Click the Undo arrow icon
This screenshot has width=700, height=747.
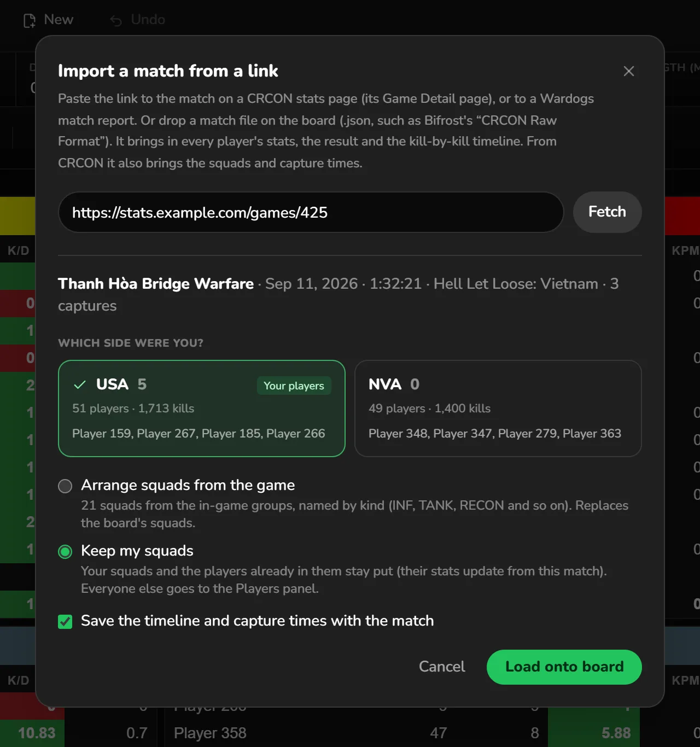pyautogui.click(x=116, y=20)
